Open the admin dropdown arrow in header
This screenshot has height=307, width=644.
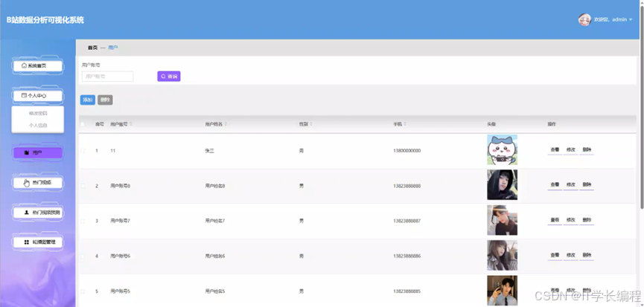tap(631, 19)
